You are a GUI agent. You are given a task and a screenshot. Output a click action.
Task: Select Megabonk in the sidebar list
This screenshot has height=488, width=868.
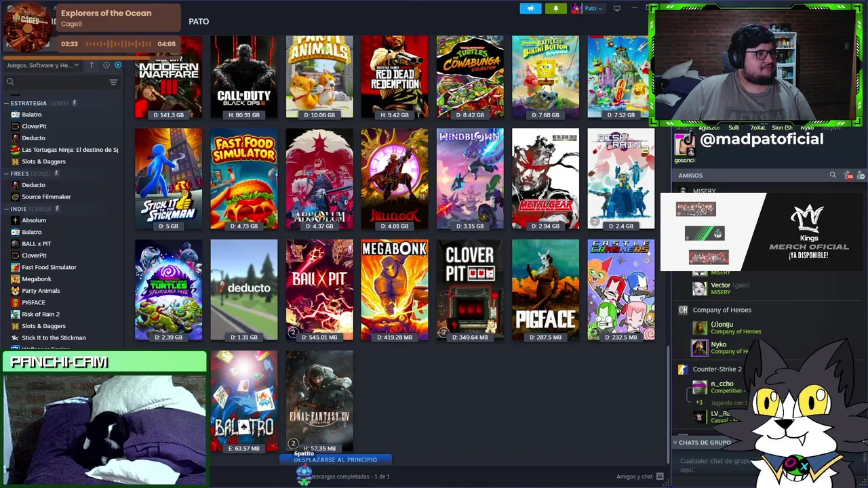tap(37, 279)
